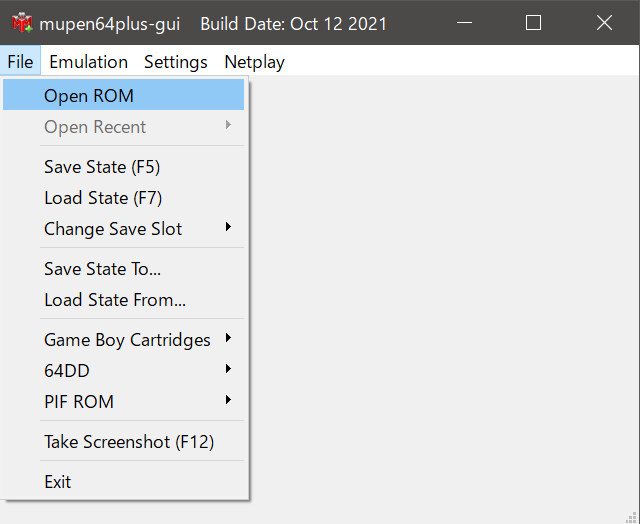Viewport: 640px width, 524px height.
Task: Expand the Game Boy Cartridges submenu
Action: (x=124, y=340)
